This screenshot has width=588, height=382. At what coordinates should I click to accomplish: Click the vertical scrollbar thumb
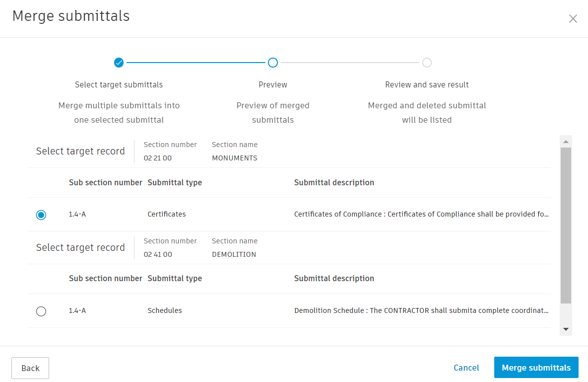point(566,225)
